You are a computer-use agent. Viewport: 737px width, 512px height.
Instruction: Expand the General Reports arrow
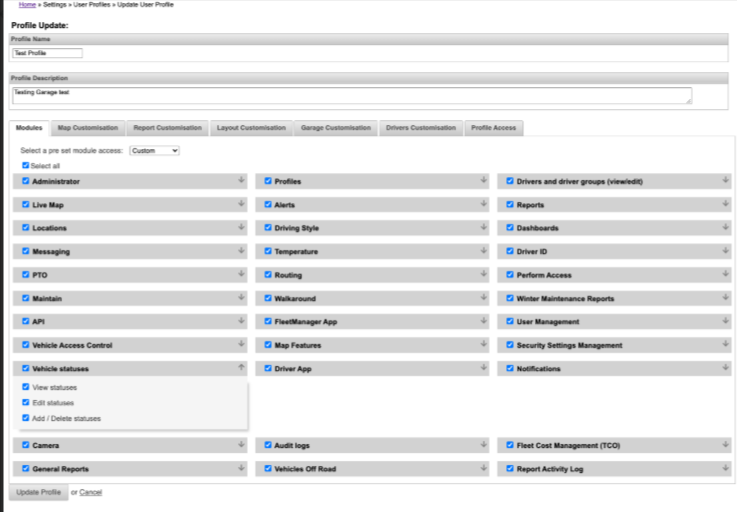(241, 468)
